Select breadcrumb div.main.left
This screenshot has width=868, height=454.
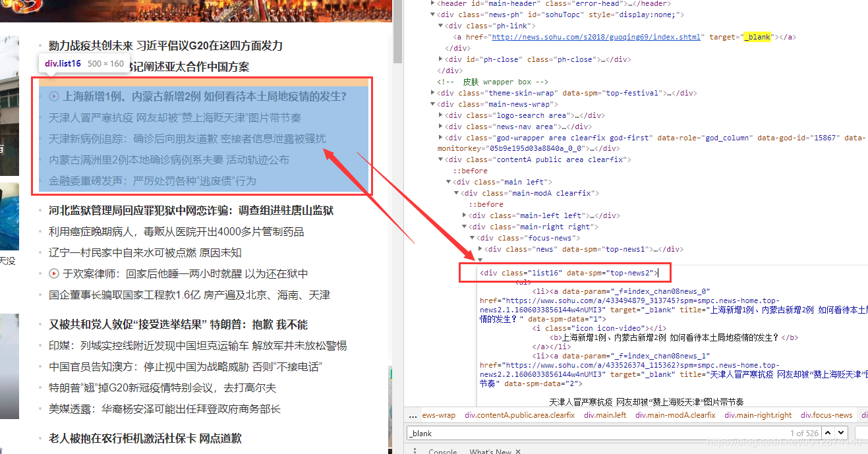pos(605,415)
